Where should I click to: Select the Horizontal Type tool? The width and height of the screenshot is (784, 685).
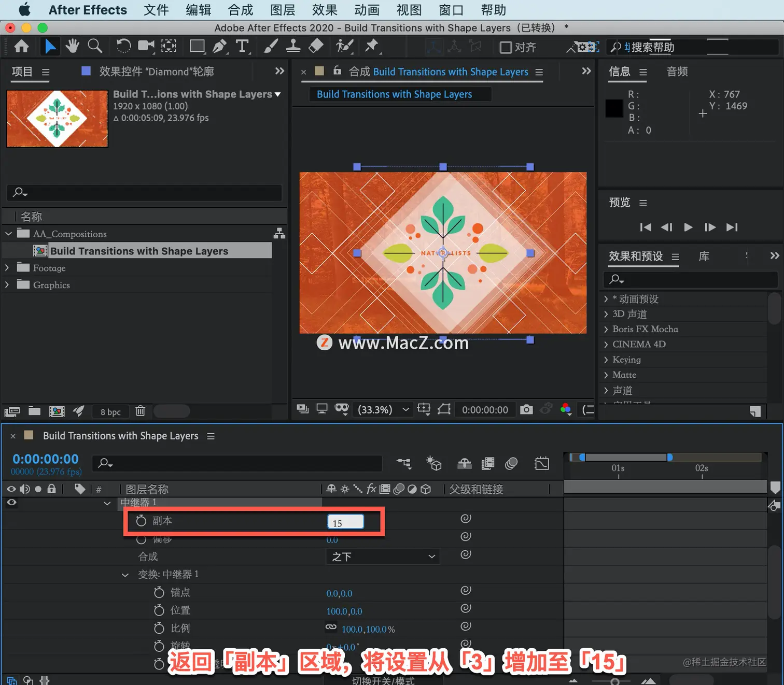pos(242,46)
